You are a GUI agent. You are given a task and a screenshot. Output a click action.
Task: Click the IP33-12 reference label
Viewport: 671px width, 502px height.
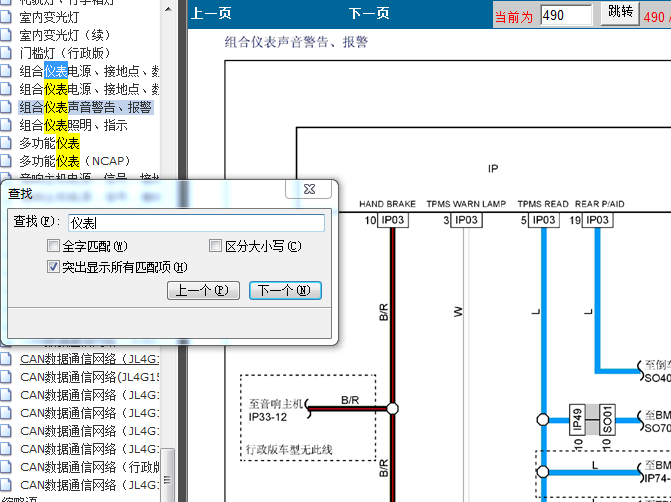pyautogui.click(x=267, y=417)
